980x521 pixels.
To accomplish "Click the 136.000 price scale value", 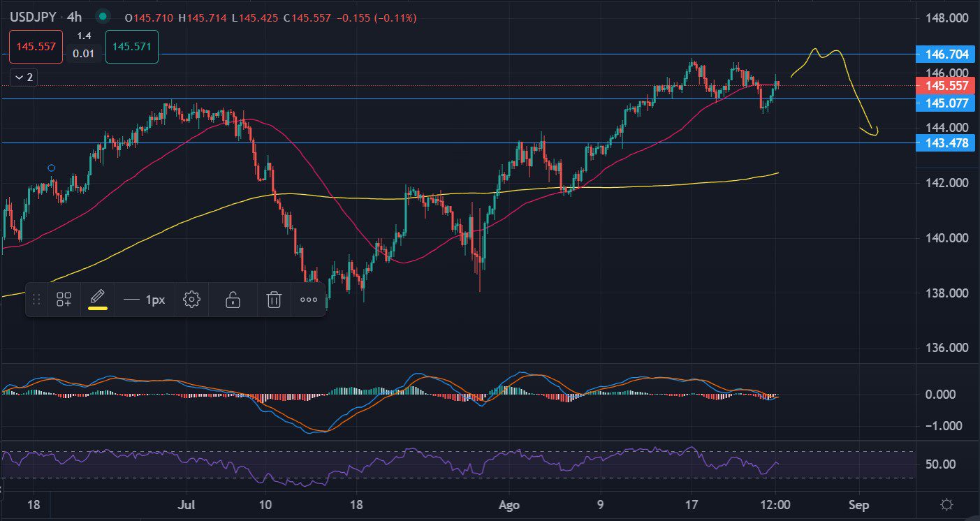I will coord(946,348).
